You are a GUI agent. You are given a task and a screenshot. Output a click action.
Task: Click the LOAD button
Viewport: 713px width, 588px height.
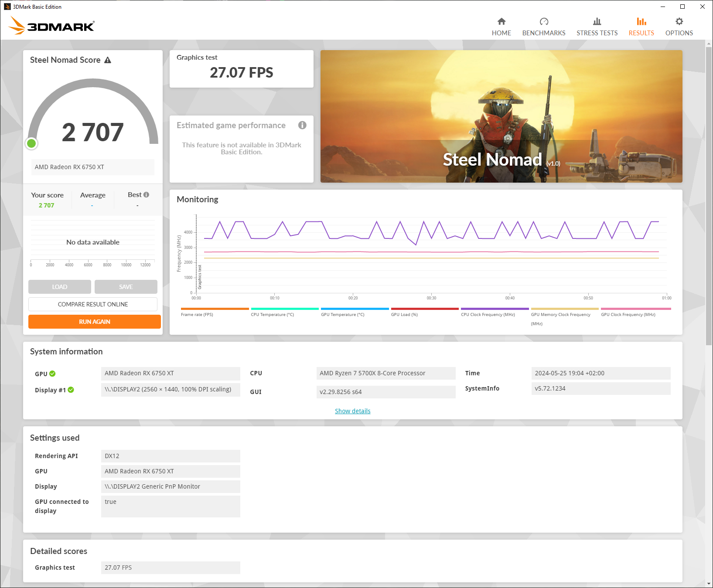point(60,287)
